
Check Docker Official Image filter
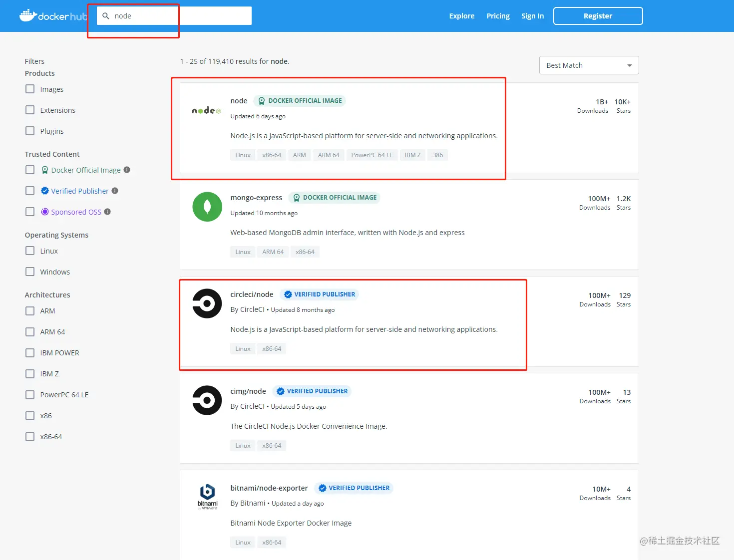pos(30,170)
